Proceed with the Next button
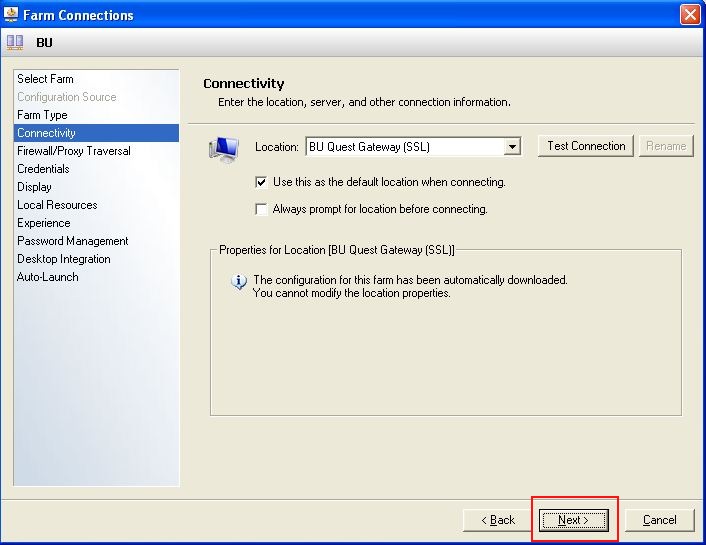This screenshot has width=706, height=545. [x=574, y=520]
